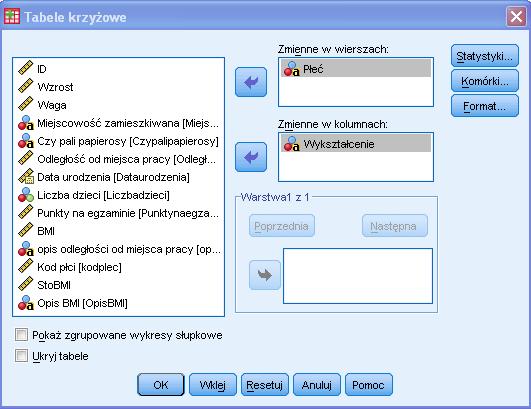
Task: Click the greyed arrow button for layer variable
Action: [265, 275]
